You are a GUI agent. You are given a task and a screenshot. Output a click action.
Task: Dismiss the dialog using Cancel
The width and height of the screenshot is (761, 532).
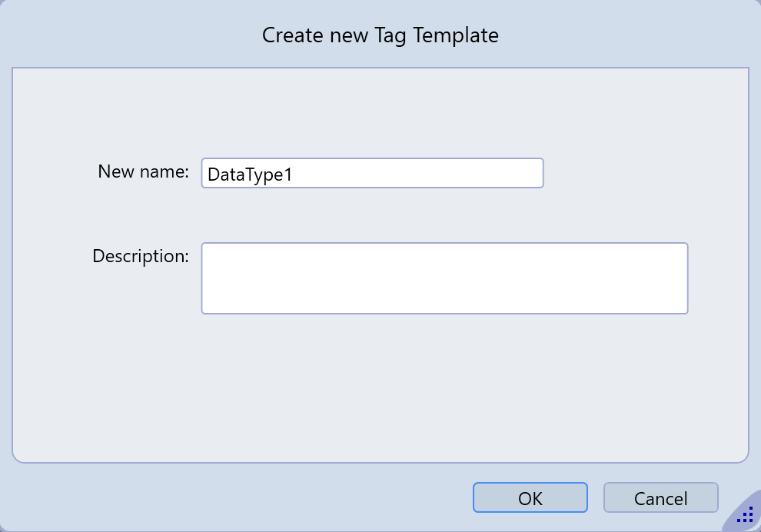(x=660, y=497)
